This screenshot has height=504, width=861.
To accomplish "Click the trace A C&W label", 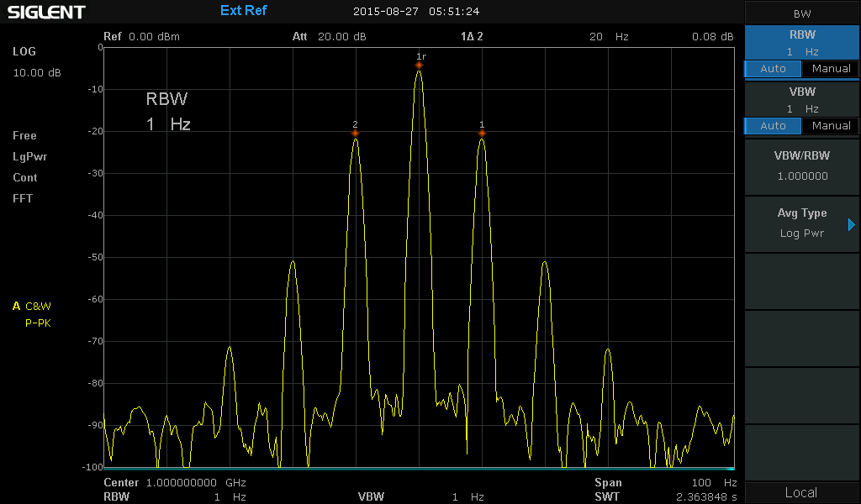I will [x=32, y=306].
